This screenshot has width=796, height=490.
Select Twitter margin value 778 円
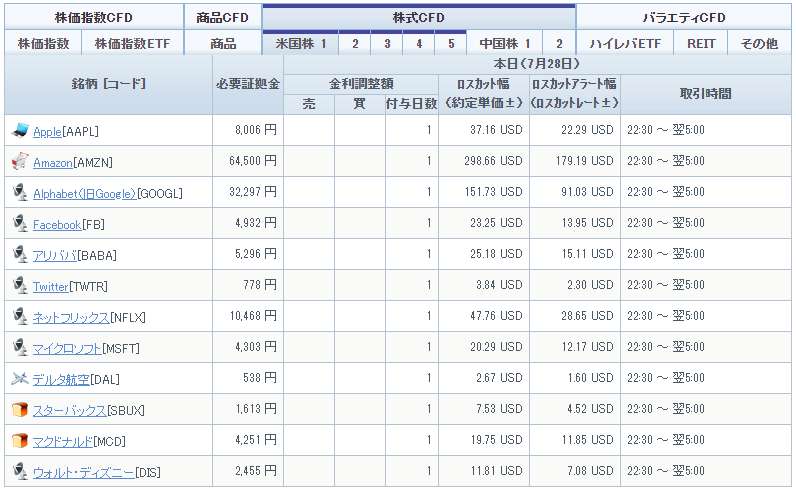[x=260, y=285]
